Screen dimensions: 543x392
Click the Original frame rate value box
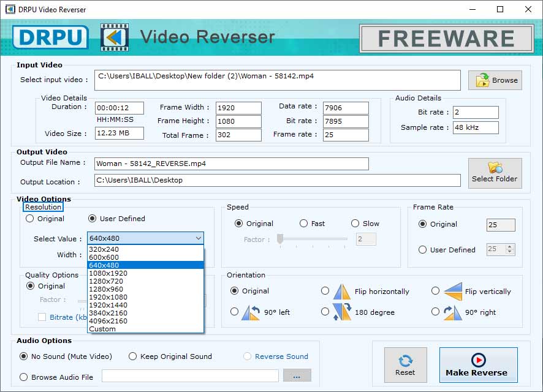(501, 225)
